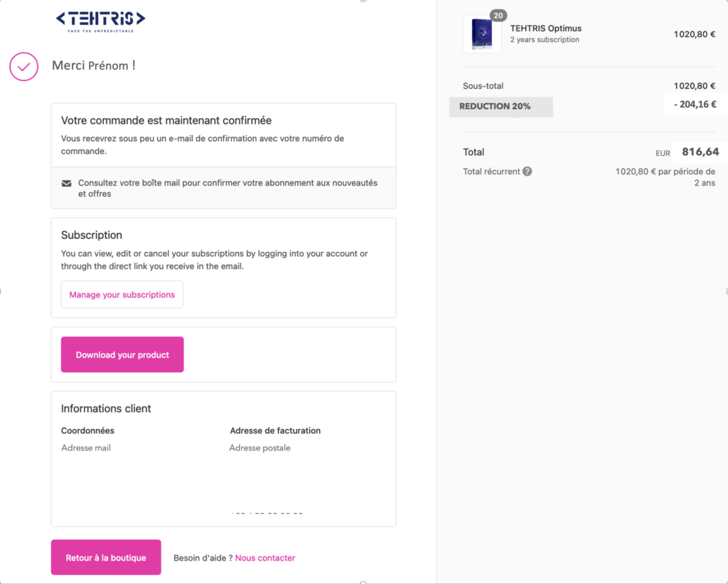Click the REDUCTION 20% discount label
The image size is (728, 584).
coord(496,107)
